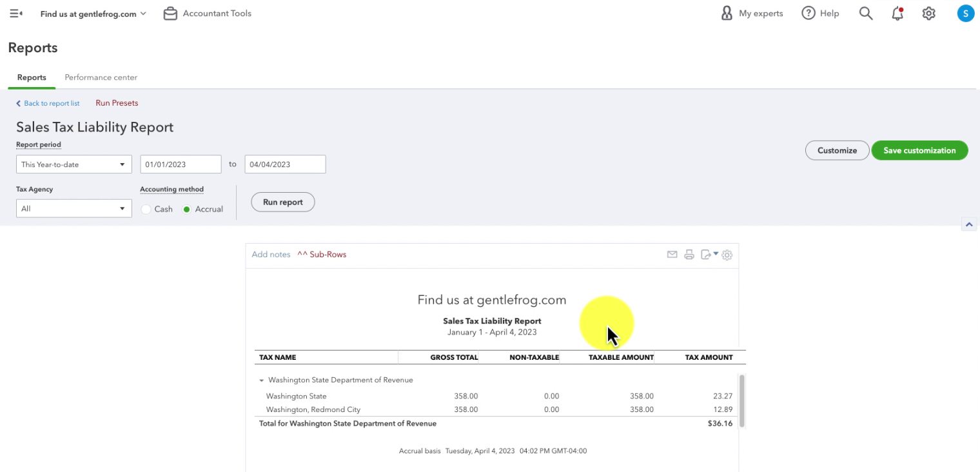Open the This Year-to-date period dropdown

[73, 164]
